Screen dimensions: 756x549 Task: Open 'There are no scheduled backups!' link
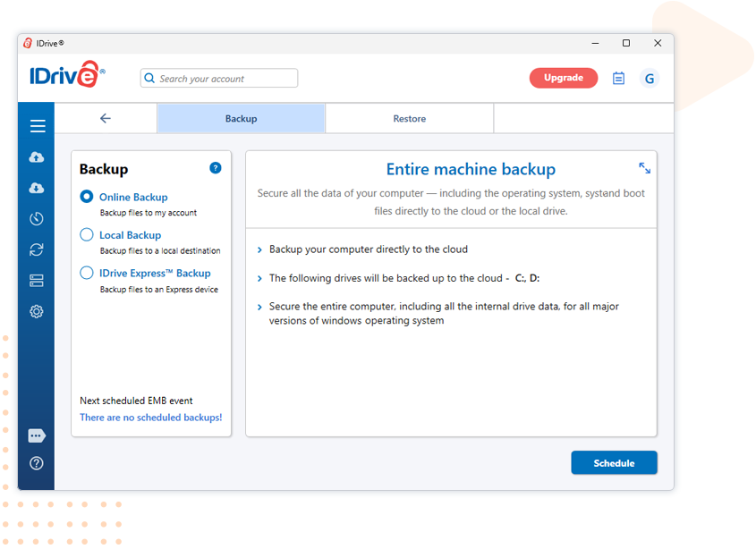(151, 418)
